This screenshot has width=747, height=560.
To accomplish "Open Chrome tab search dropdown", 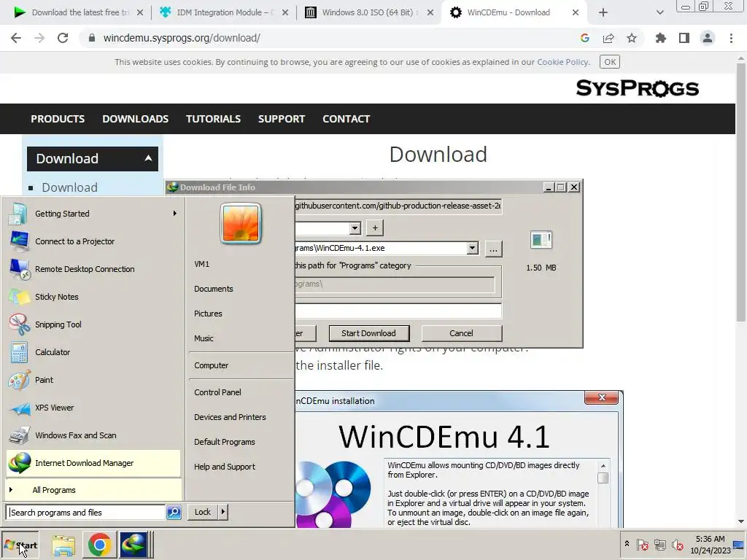I will point(659,13).
